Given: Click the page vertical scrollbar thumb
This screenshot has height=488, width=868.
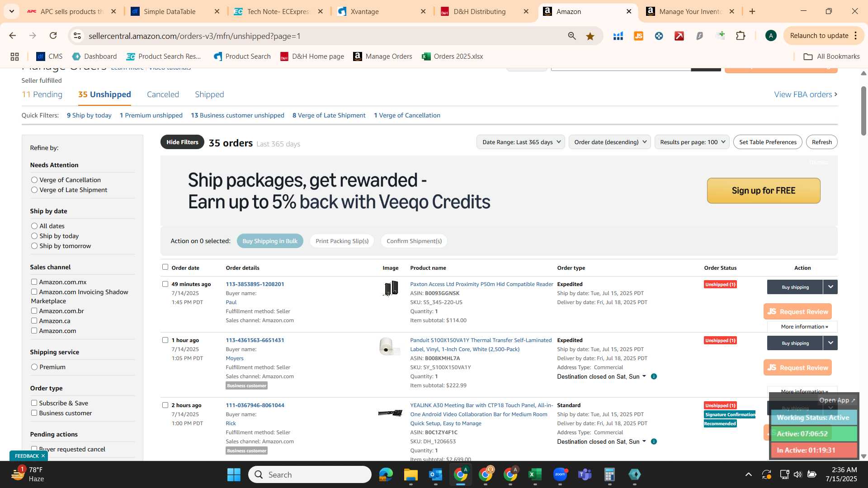Looking at the screenshot, I should click(x=863, y=110).
